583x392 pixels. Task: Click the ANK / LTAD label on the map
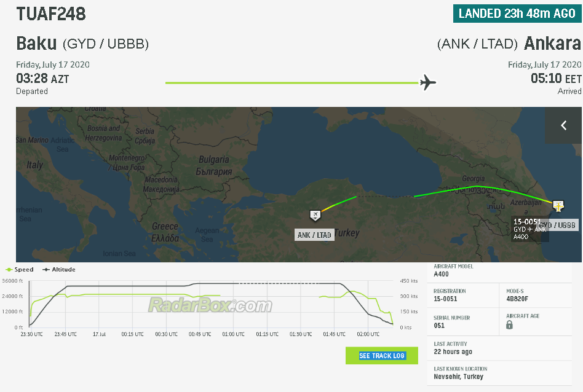point(314,235)
